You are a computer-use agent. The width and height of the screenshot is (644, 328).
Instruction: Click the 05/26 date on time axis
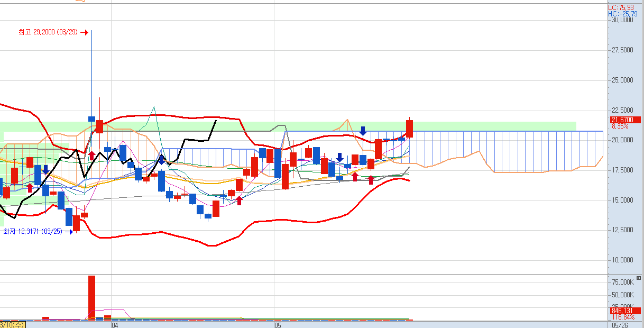pyautogui.click(x=620, y=325)
